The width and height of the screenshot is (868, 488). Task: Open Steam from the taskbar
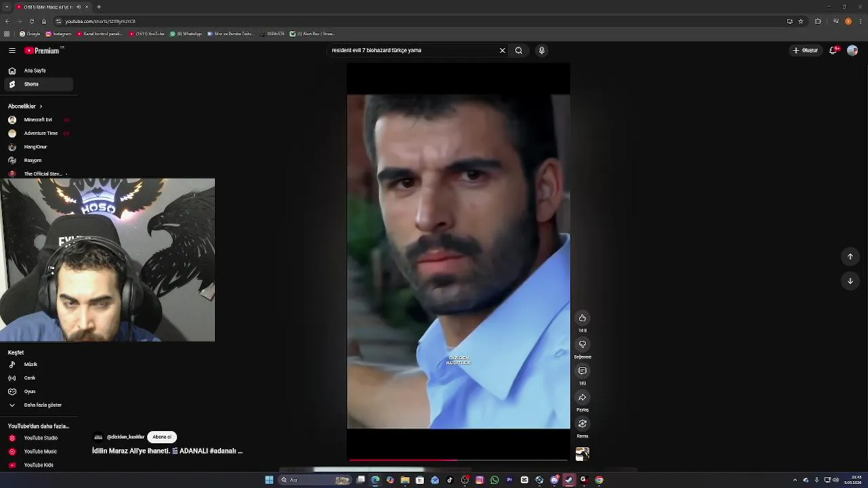point(569,480)
